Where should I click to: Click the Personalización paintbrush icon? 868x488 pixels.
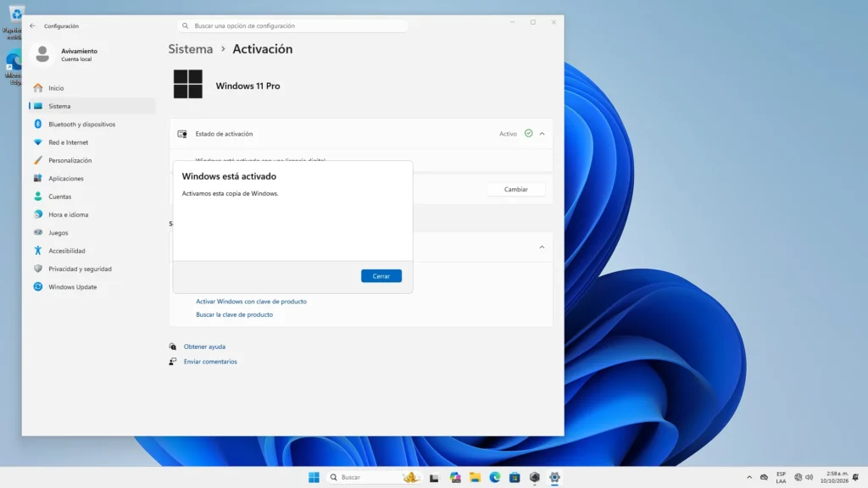click(x=37, y=160)
